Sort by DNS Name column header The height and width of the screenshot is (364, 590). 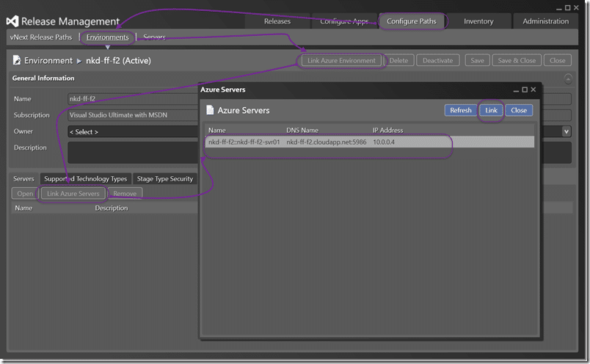point(302,130)
